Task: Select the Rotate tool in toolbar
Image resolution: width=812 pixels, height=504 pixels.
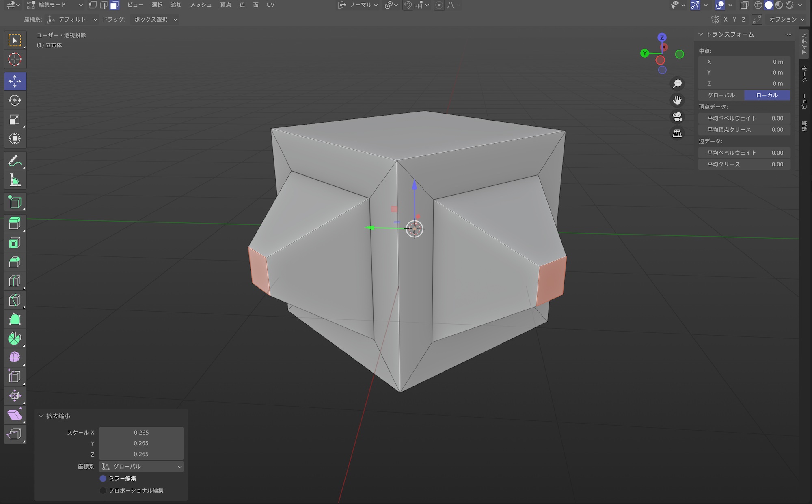Action: click(x=15, y=100)
